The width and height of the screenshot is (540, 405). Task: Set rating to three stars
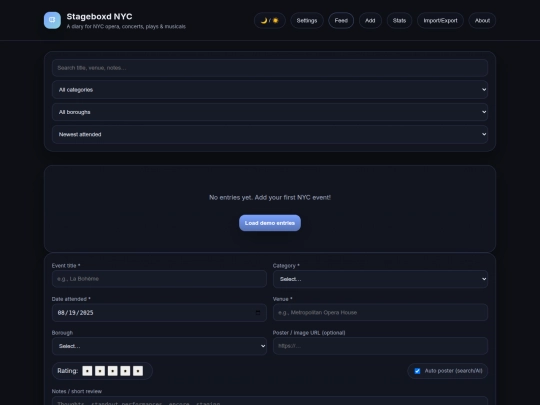pyautogui.click(x=113, y=371)
